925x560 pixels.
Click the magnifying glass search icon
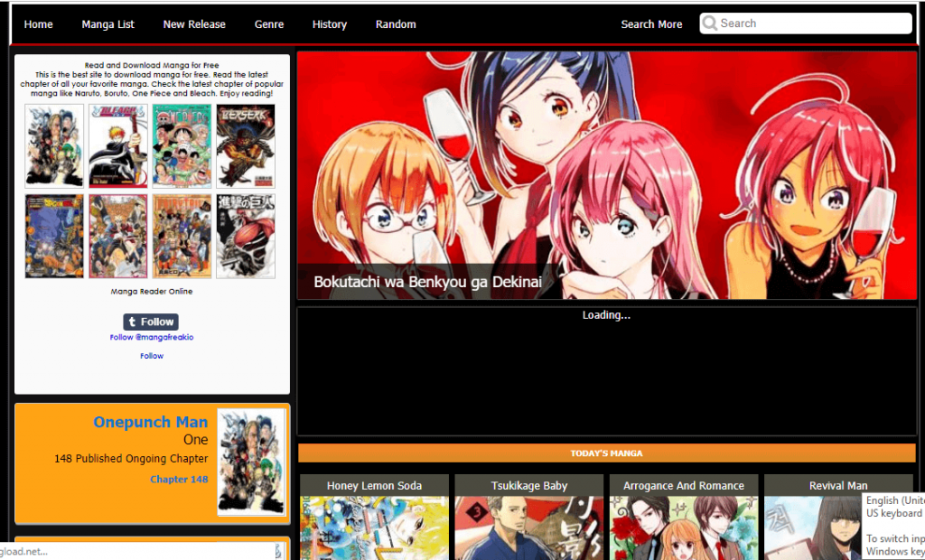[x=710, y=23]
